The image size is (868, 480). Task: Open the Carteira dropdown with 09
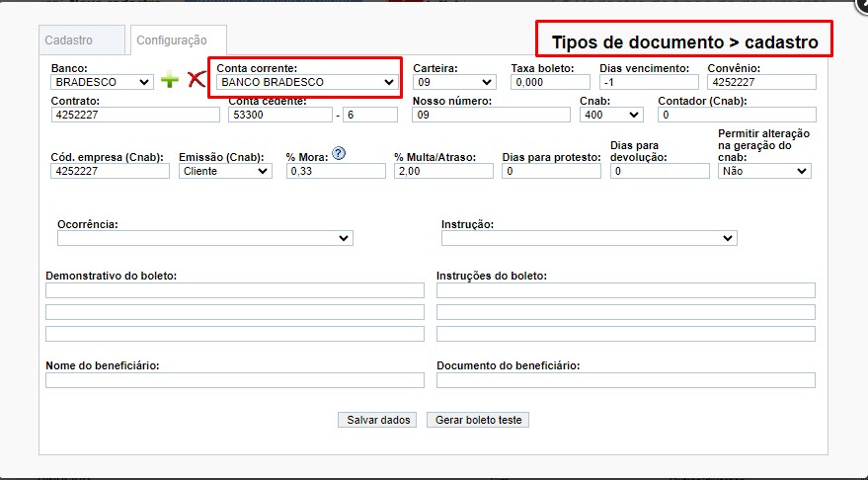pos(454,82)
